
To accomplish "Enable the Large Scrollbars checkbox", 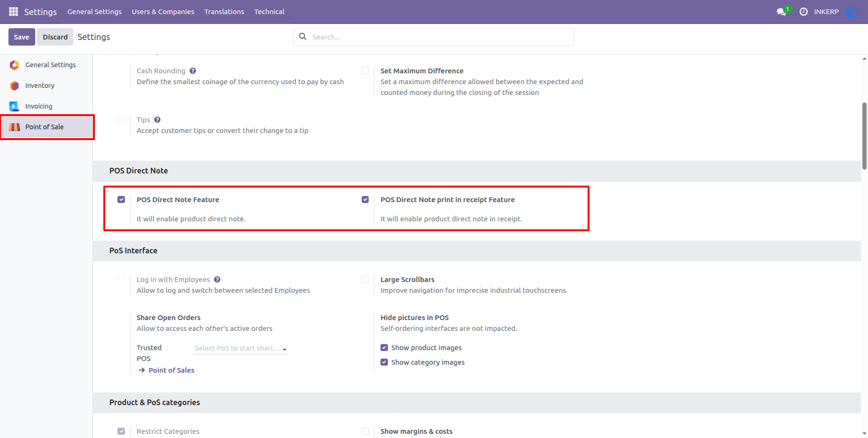I will [x=365, y=280].
